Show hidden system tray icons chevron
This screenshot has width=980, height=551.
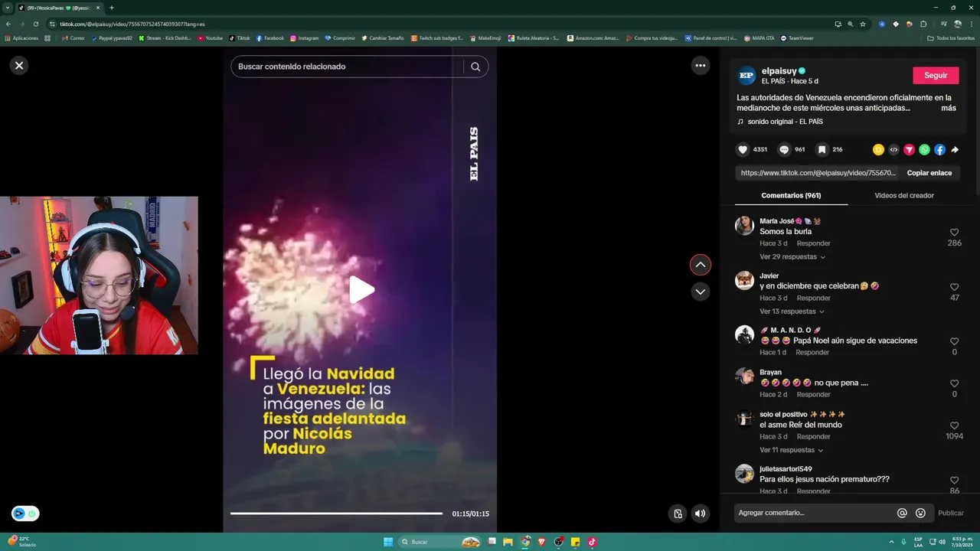892,542
